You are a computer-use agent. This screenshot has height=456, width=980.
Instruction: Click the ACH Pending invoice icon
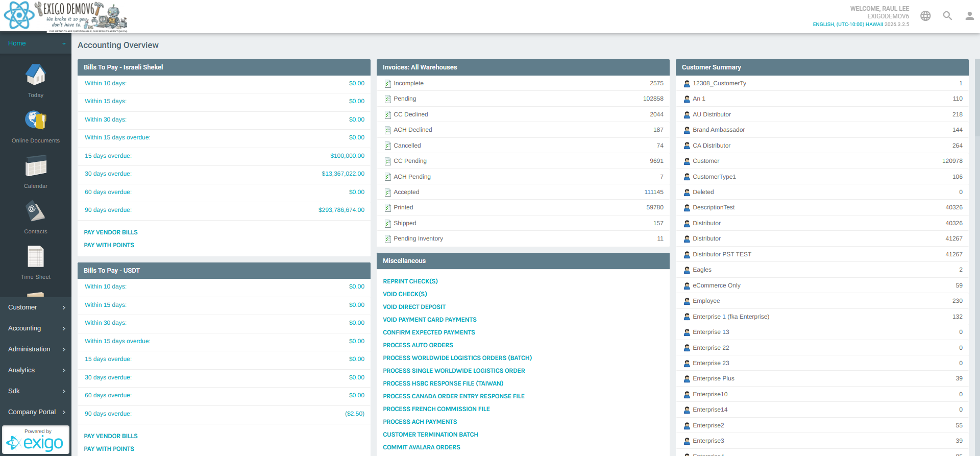tap(387, 177)
